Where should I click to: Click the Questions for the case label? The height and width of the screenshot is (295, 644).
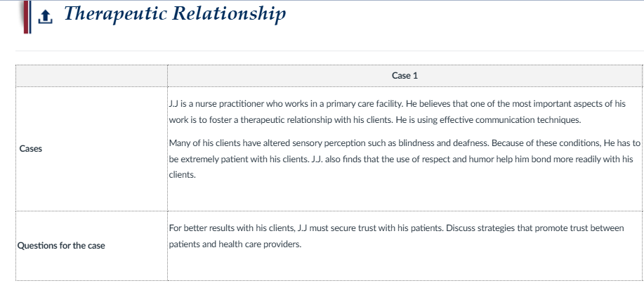point(61,246)
